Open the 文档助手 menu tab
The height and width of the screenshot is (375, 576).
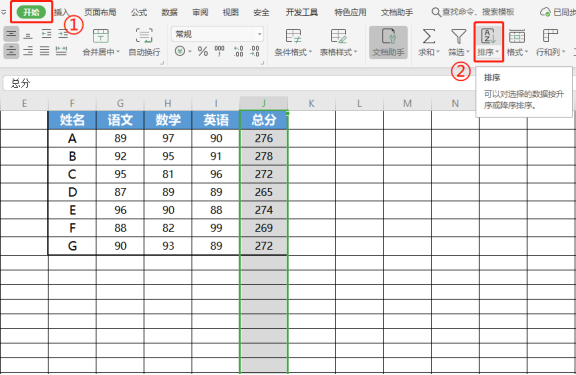click(x=397, y=12)
